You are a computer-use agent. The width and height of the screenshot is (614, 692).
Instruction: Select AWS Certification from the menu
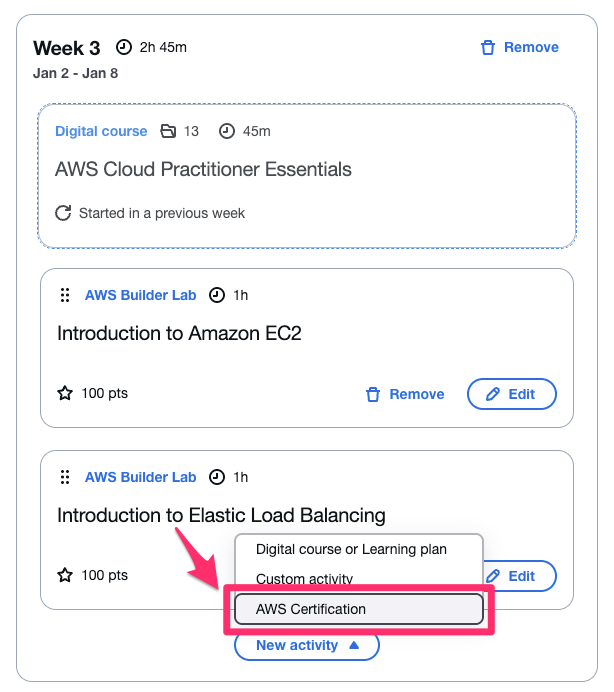358,609
